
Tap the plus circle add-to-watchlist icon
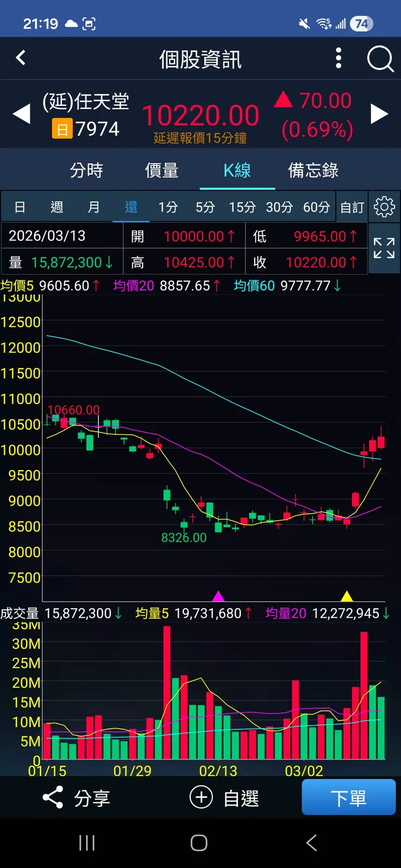[201, 797]
